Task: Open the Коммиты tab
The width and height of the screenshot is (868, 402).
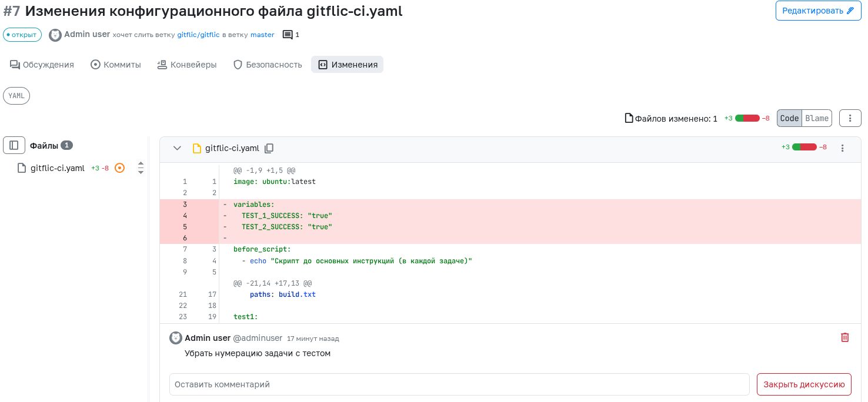Action: (116, 65)
